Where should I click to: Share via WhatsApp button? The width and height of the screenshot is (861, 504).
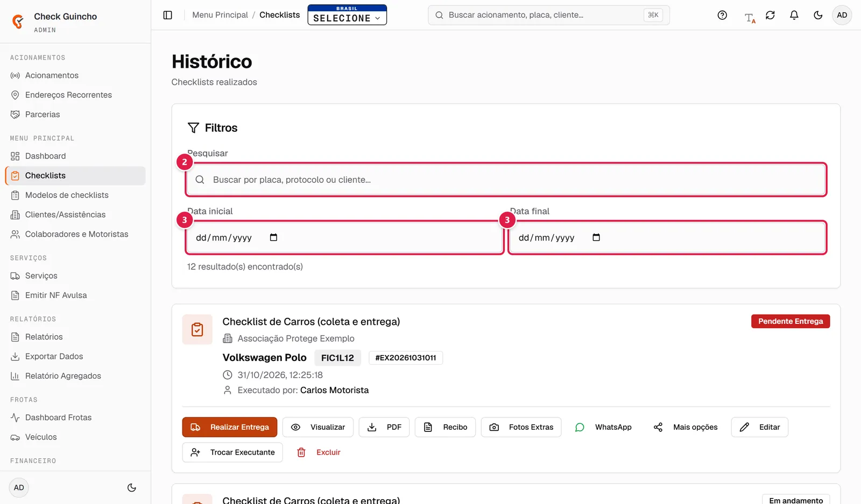click(603, 427)
